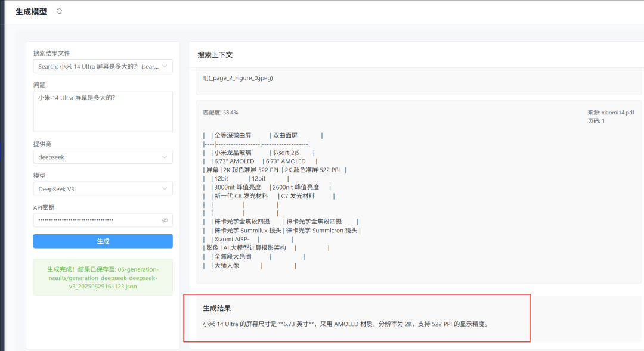
Task: Click the refresh icon beside 生成模型
Action: point(60,11)
